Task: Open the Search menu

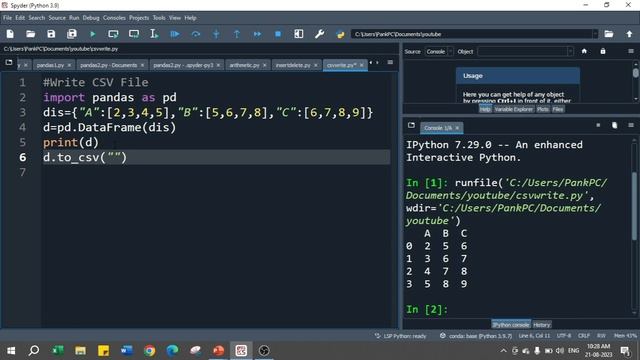Action: [x=37, y=18]
